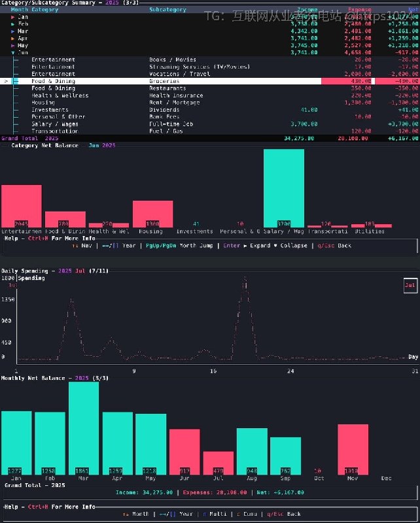Viewport: 420px width, 523px height.
Task: Click the Housing bar labeled 1300
Action: coord(152,214)
